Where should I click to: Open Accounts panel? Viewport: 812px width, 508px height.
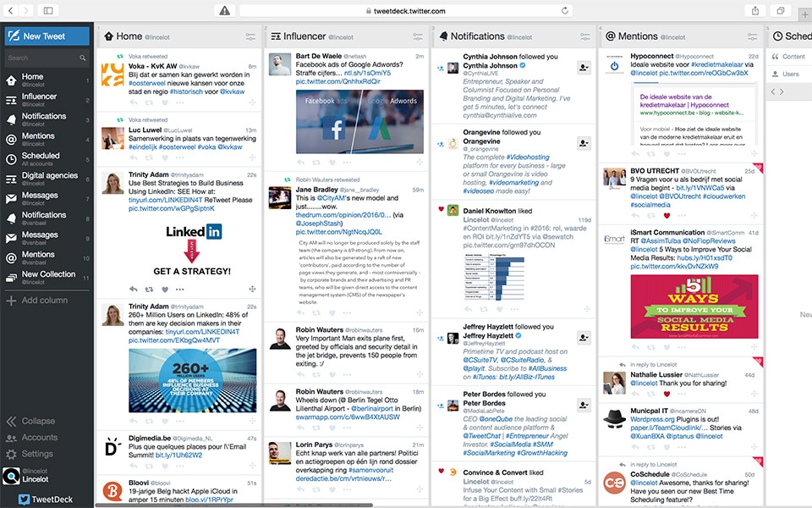tap(32, 438)
